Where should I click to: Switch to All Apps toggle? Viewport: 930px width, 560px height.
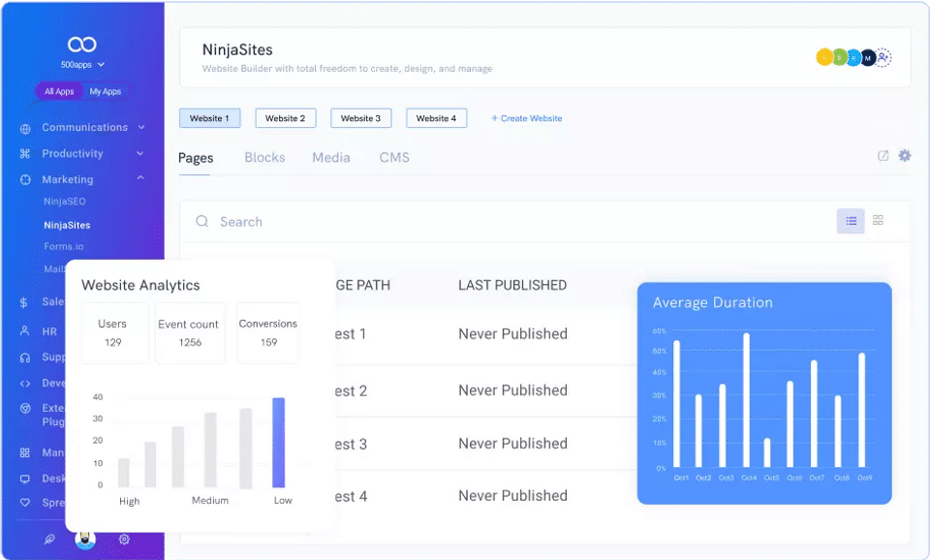pos(59,91)
